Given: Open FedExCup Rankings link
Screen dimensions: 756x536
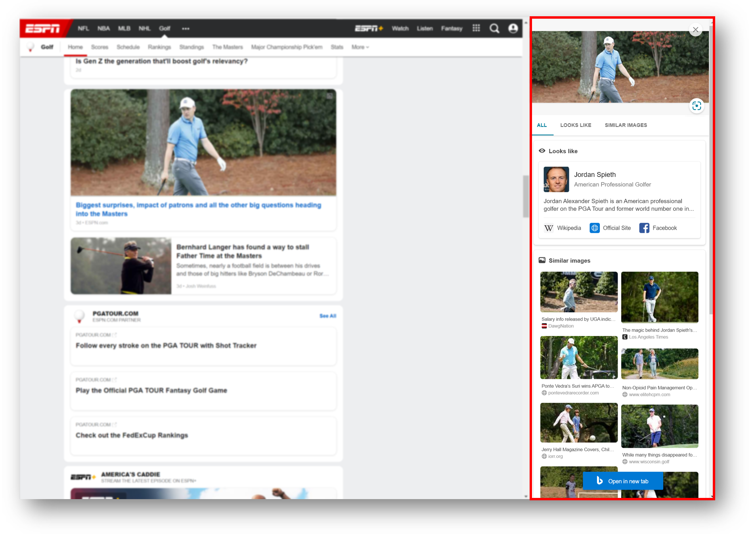Looking at the screenshot, I should coord(132,435).
